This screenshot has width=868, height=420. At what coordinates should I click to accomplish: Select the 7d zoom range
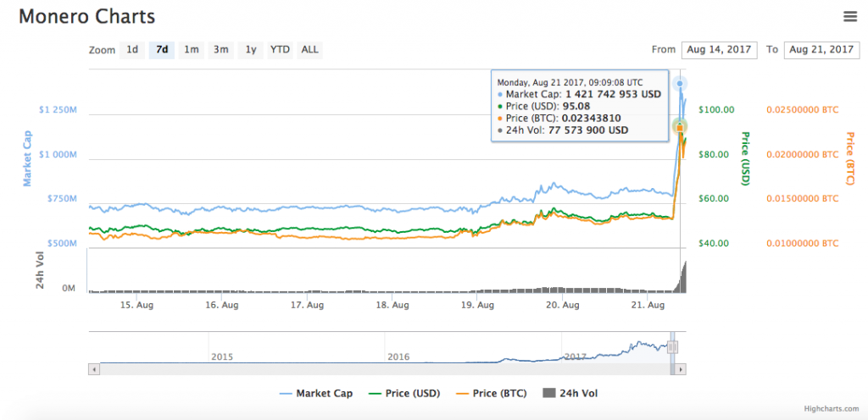(x=161, y=50)
